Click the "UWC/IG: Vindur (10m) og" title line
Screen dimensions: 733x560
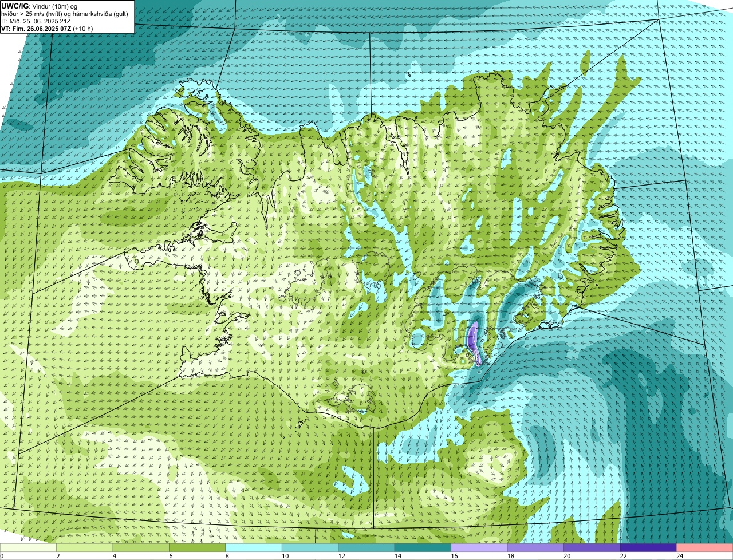39,6
